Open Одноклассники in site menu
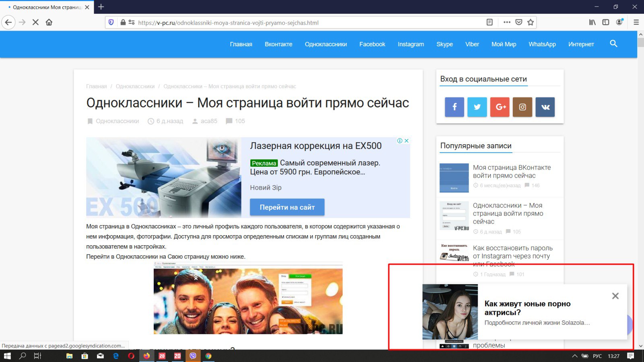This screenshot has height=362, width=644. (326, 44)
